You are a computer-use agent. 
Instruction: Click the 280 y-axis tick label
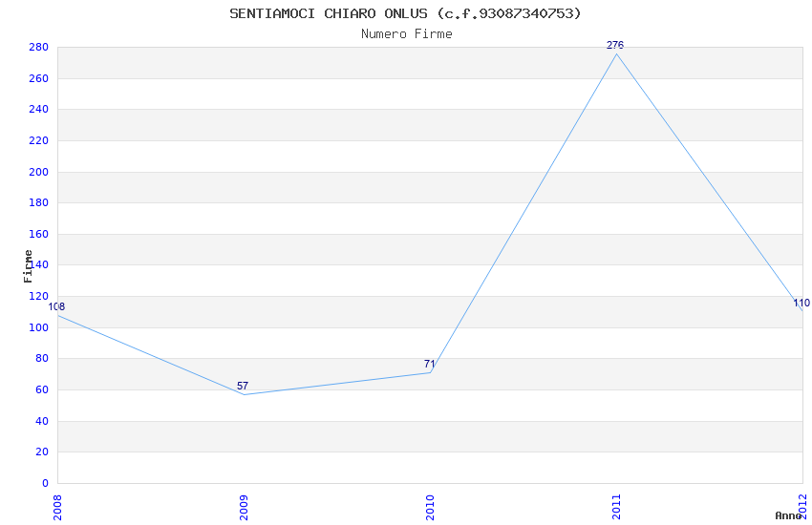tap(39, 47)
